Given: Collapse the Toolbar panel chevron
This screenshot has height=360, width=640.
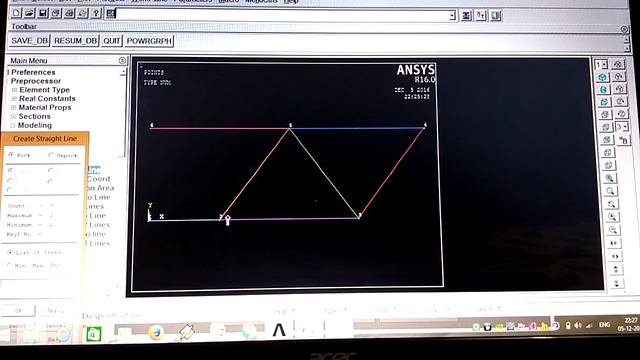Looking at the screenshot, I should [x=624, y=29].
